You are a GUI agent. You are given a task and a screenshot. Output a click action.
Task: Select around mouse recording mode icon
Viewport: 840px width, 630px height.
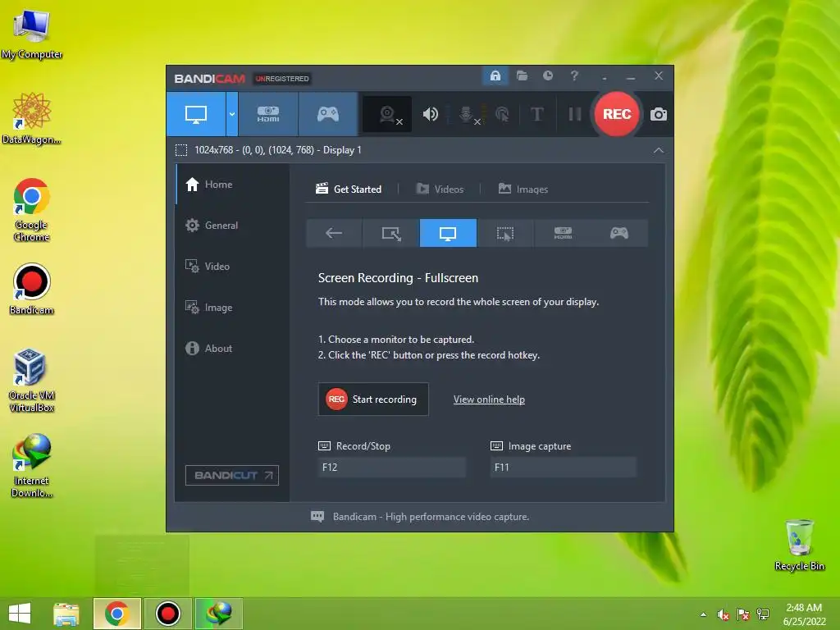pos(505,233)
